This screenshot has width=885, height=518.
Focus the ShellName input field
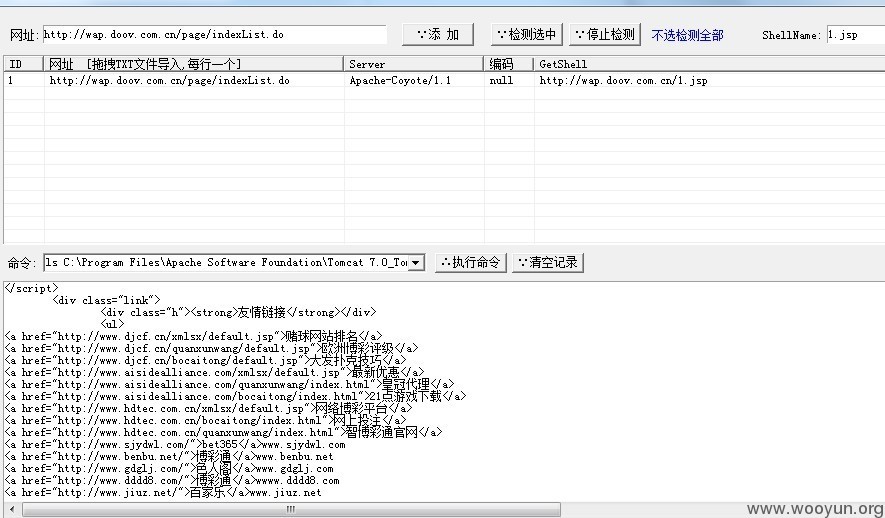(856, 34)
